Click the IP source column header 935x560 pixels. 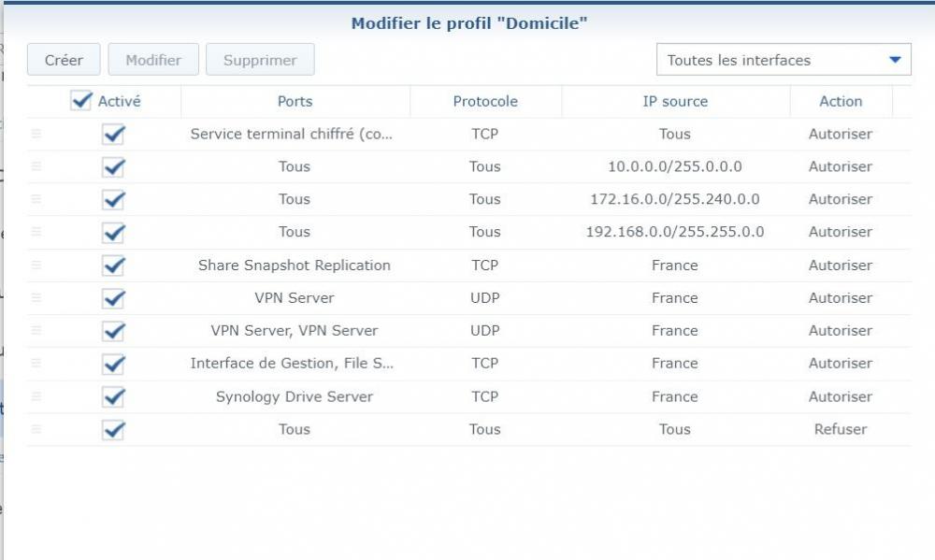click(x=674, y=101)
